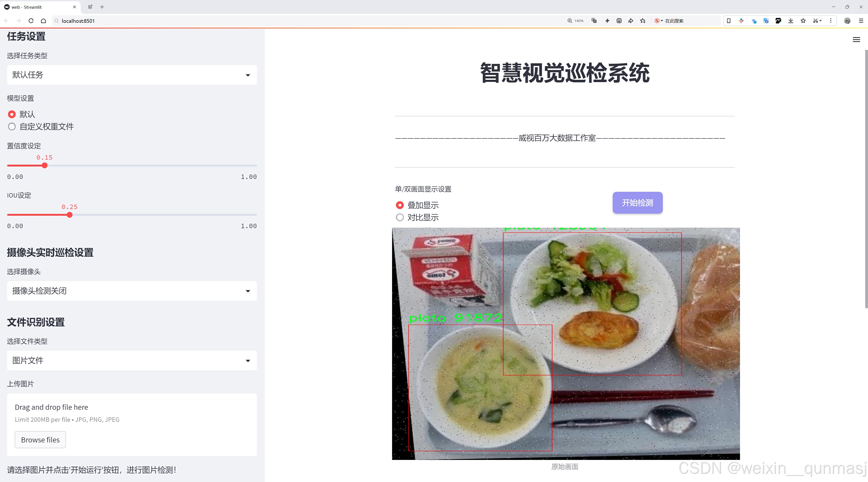Open the downloads icon in toolbar
The image size is (868, 482).
[791, 21]
